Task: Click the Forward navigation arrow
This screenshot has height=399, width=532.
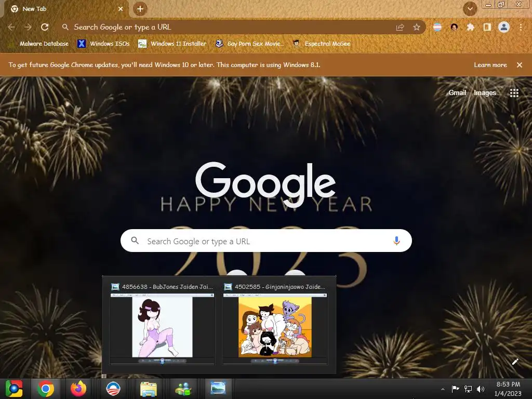Action: [28, 27]
